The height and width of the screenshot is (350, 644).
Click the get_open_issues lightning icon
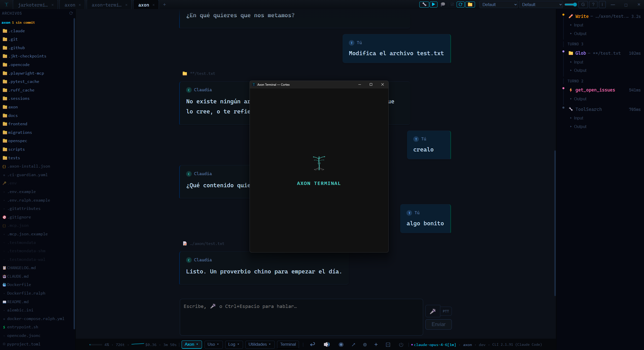pyautogui.click(x=571, y=90)
